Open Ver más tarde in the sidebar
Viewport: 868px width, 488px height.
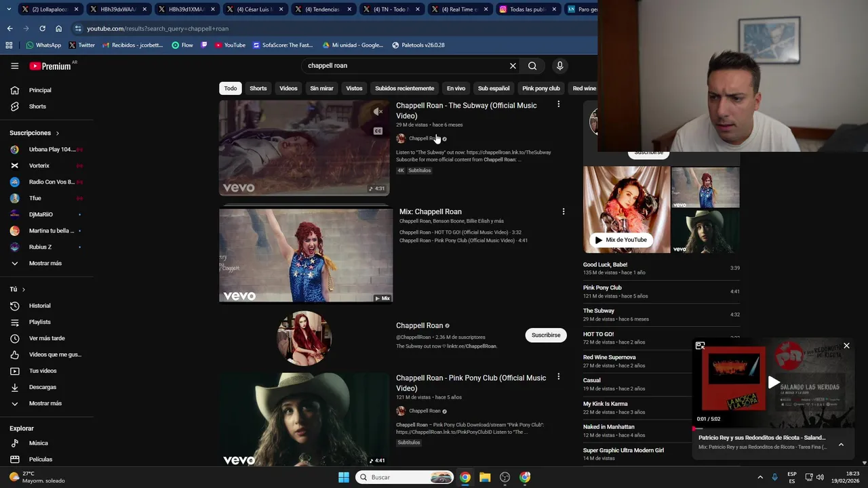[x=46, y=338]
